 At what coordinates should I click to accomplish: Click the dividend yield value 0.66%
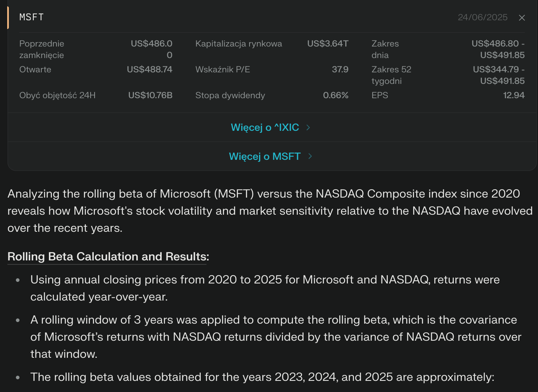point(336,95)
